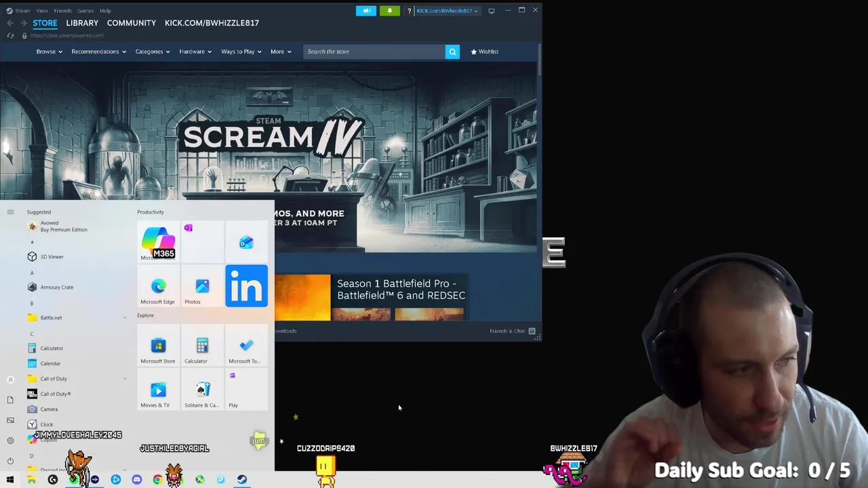Expand the Call of Duty folder
The width and height of the screenshot is (868, 488).
pos(124,379)
